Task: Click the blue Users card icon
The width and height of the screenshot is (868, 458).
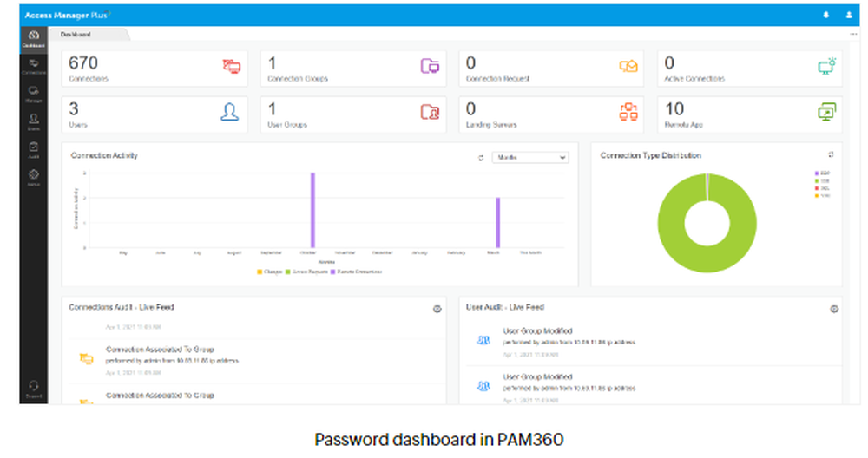Action: (230, 112)
